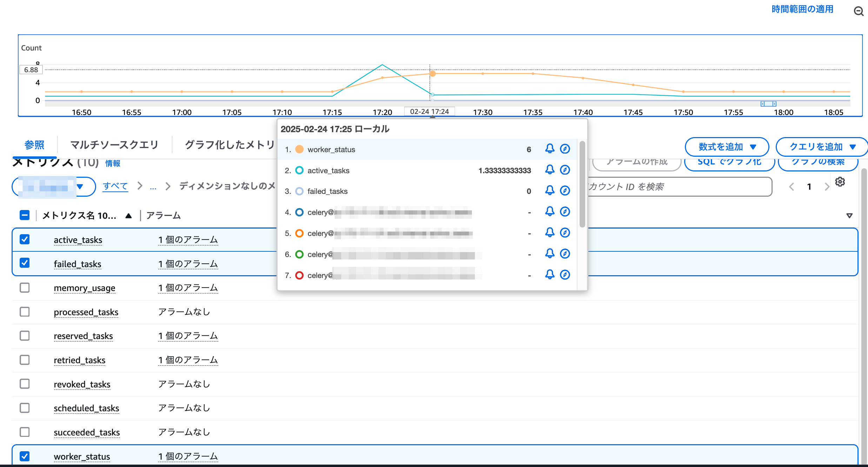Click the graph icon beside worker_status
868x467 pixels.
tap(565, 149)
